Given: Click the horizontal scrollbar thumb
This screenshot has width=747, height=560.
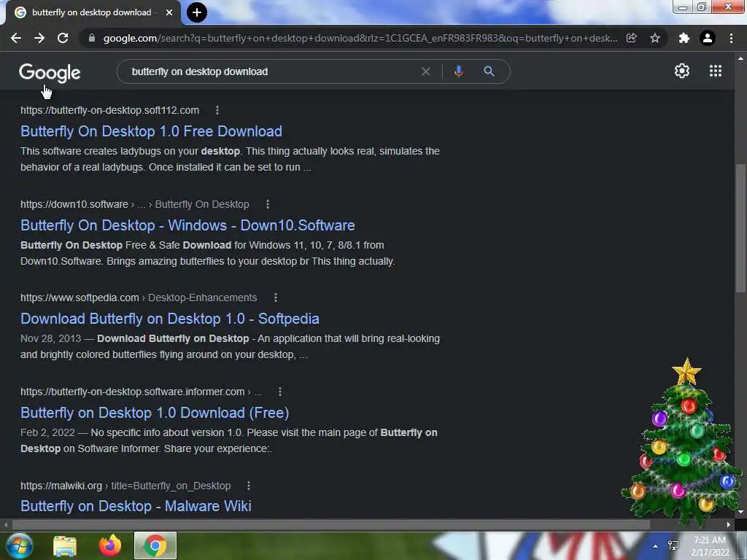Looking at the screenshot, I should (x=331, y=524).
